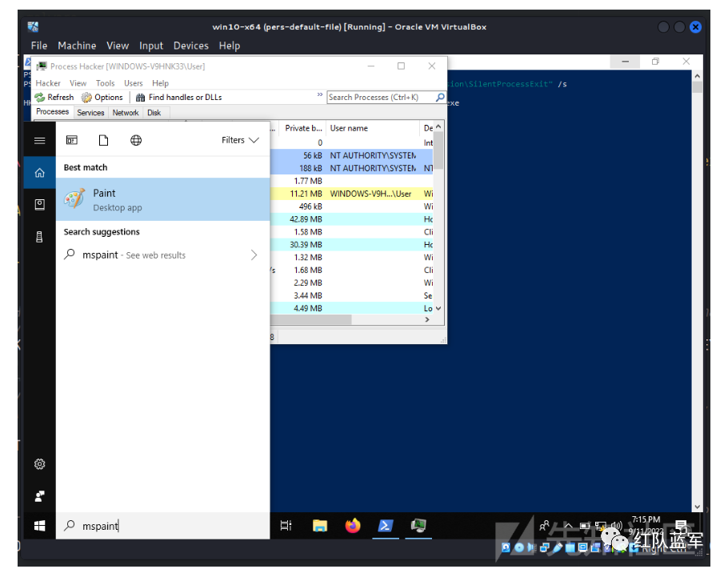Open Options in Process Hacker toolbar
Image resolution: width=728 pixels, height=573 pixels.
[x=102, y=97]
